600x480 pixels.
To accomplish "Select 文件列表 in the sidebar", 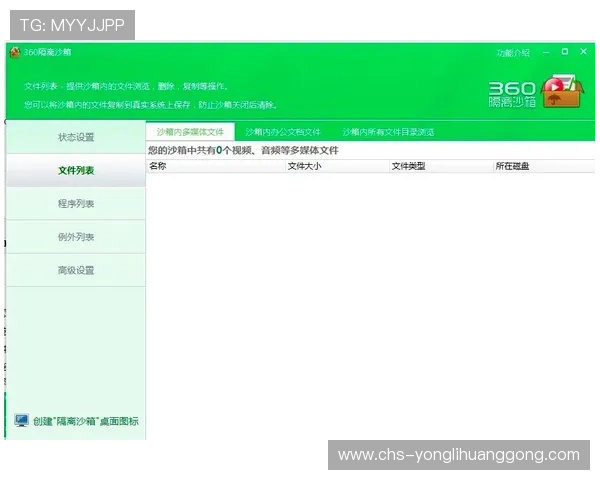I will click(x=76, y=170).
